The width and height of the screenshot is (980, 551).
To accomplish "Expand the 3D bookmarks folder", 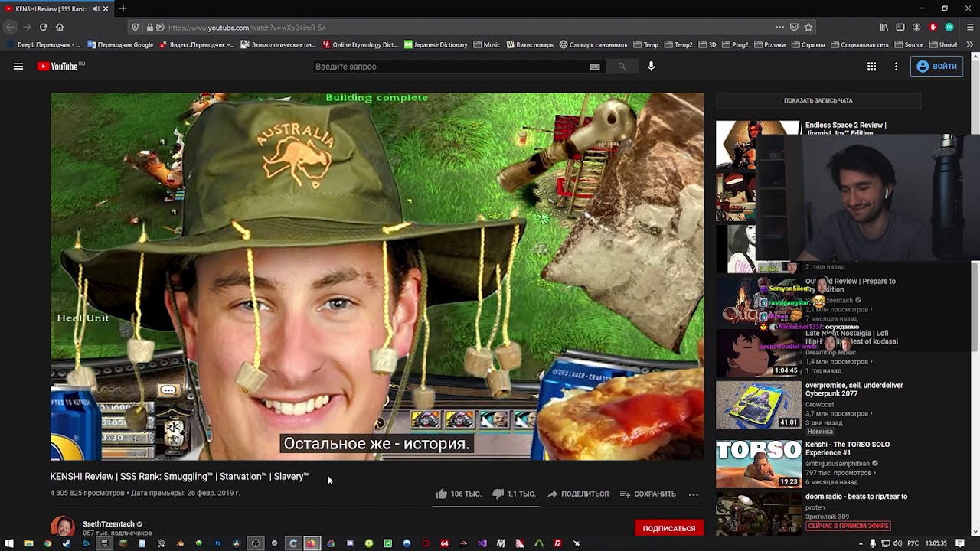I will coord(707,44).
